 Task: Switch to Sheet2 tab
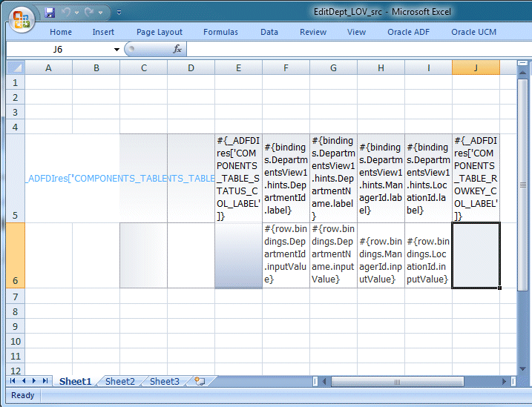[120, 381]
